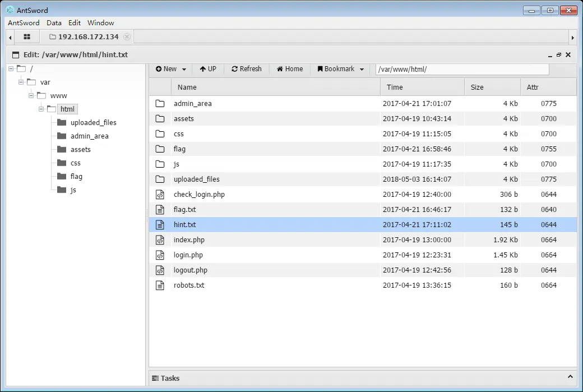Click the grid home icon tab
This screenshot has width=583, height=392.
[x=26, y=37]
